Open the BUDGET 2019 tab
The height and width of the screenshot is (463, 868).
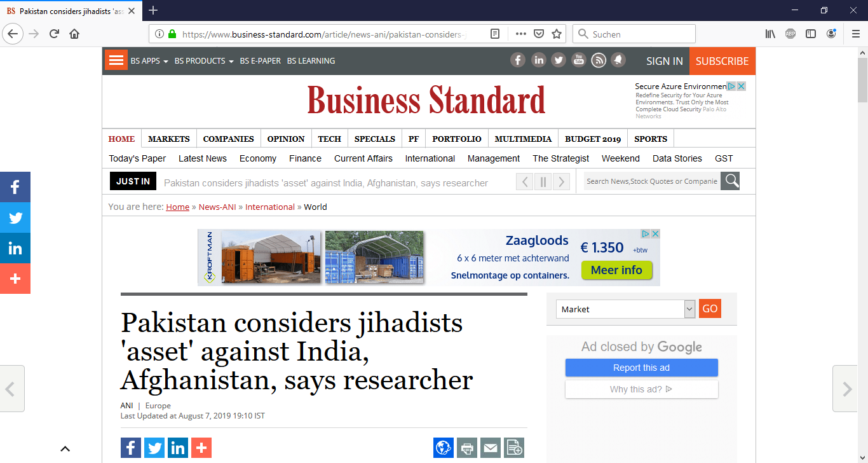tap(592, 139)
